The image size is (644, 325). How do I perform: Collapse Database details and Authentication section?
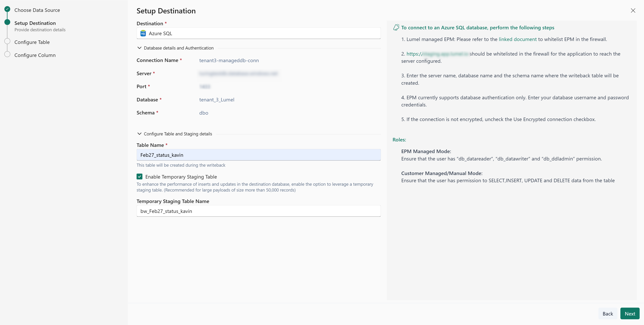click(140, 48)
